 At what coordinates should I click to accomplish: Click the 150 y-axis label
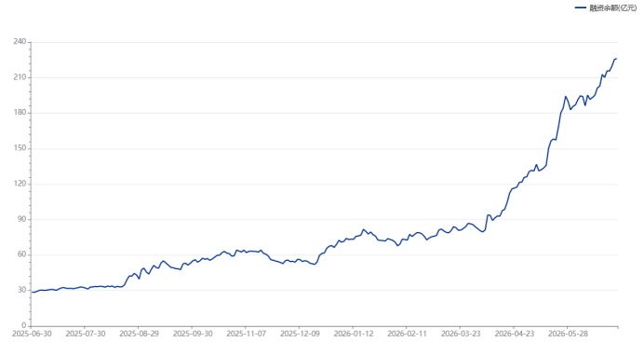coord(20,148)
